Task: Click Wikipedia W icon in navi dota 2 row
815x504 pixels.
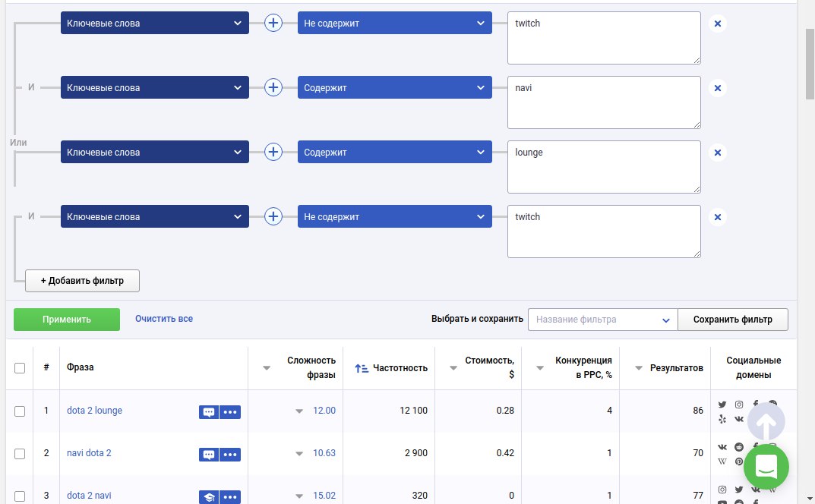Action: [x=722, y=461]
